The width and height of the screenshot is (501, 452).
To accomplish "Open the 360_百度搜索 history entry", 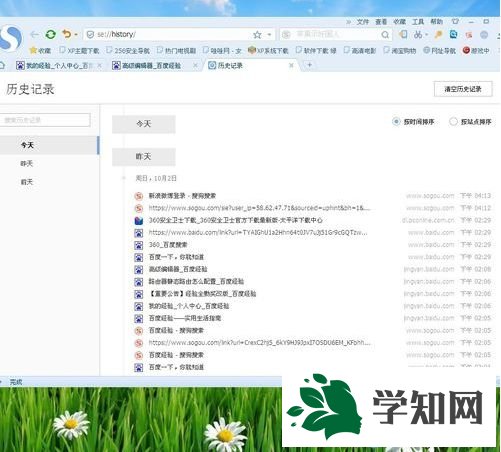I will click(168, 245).
